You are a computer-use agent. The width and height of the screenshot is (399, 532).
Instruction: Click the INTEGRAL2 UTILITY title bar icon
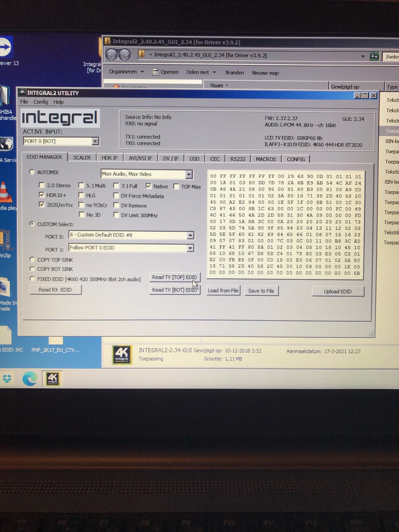tap(22, 92)
